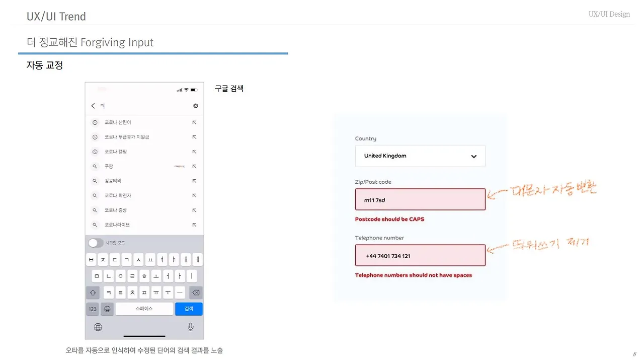The image size is (644, 361).
Task: Click the magnifier icon beside 코로나 확진자
Action: click(x=95, y=195)
